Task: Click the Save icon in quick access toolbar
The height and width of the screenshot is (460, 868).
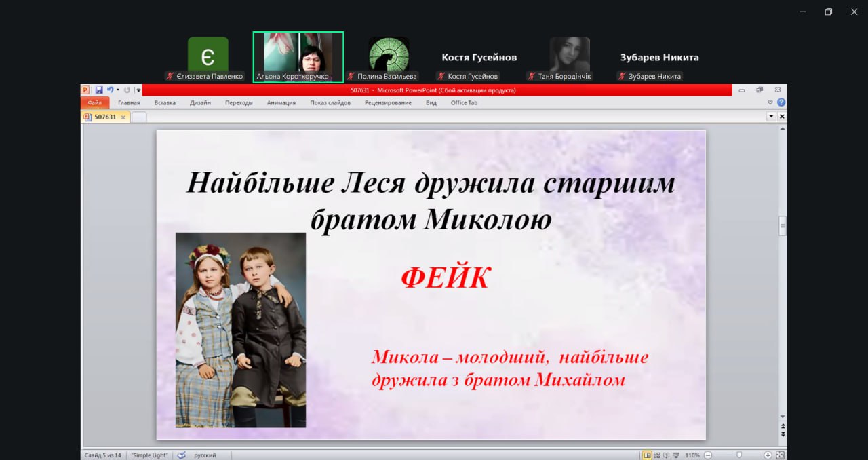Action: (99, 90)
